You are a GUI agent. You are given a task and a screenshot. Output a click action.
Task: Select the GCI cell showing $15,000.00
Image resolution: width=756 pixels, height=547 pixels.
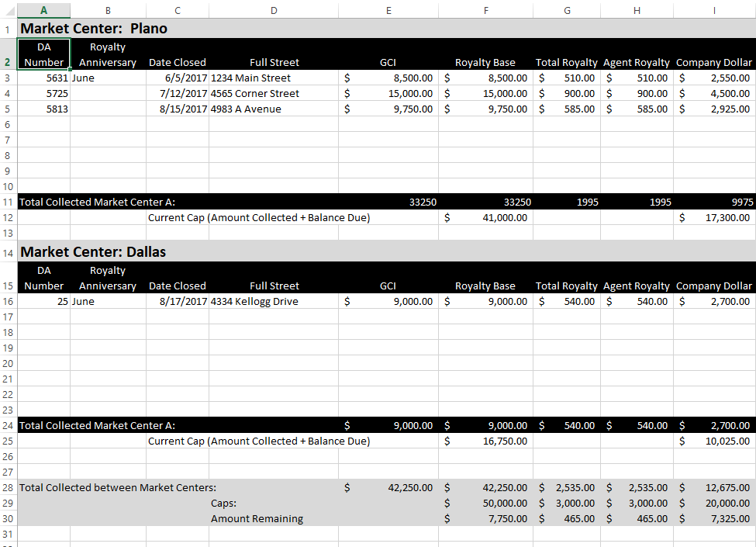[x=388, y=93]
